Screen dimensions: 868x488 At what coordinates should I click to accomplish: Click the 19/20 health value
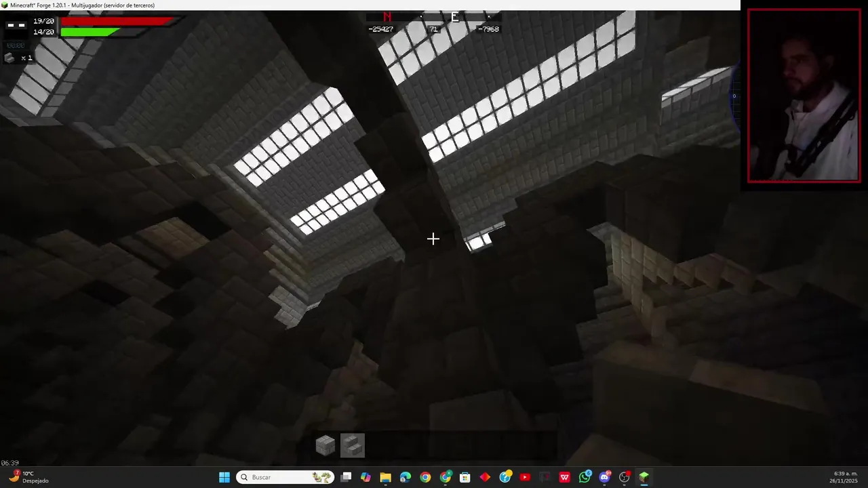pos(43,21)
